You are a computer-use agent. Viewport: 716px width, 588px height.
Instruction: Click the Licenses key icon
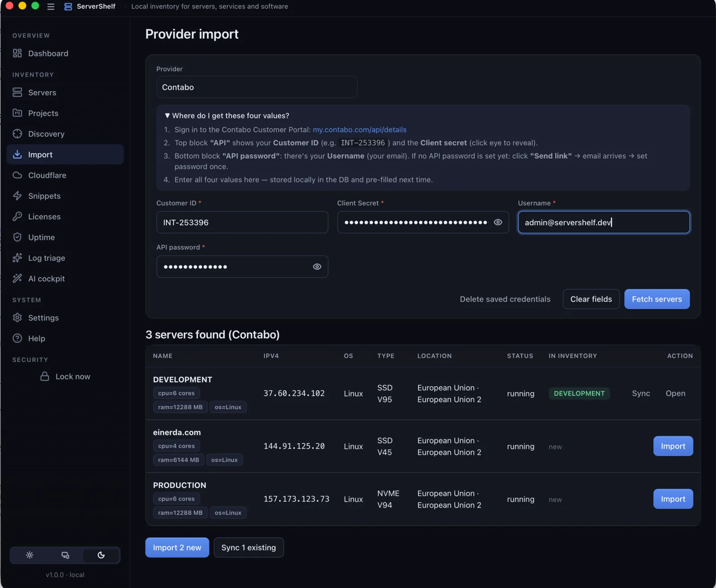pos(17,217)
